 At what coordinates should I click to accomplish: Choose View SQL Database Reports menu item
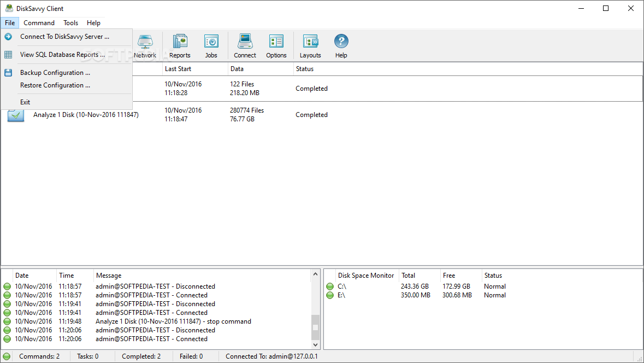[67, 55]
